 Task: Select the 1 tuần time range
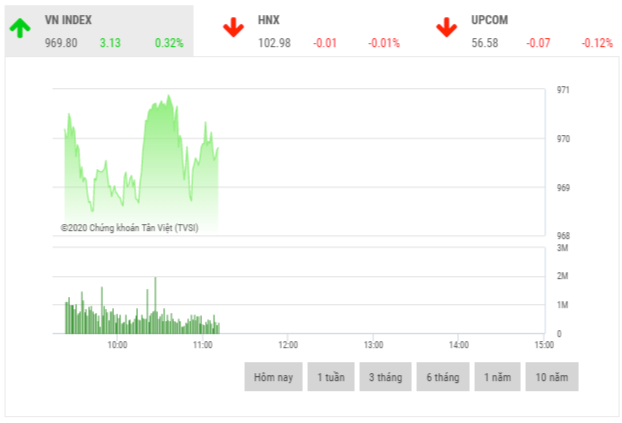click(331, 377)
